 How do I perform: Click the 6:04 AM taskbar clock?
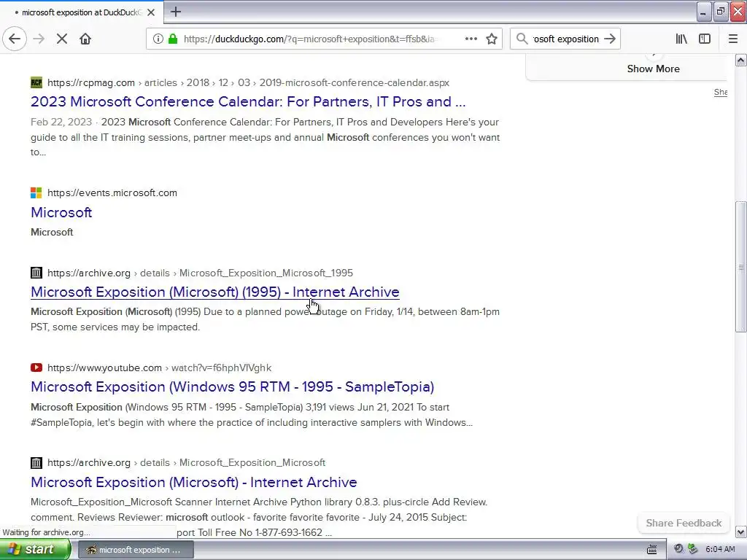[x=720, y=549]
